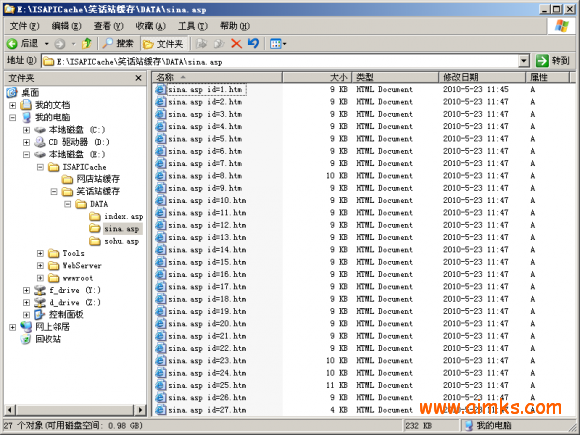The width and height of the screenshot is (580, 435).
Task: Sort by the 属性 column header
Action: 547,77
